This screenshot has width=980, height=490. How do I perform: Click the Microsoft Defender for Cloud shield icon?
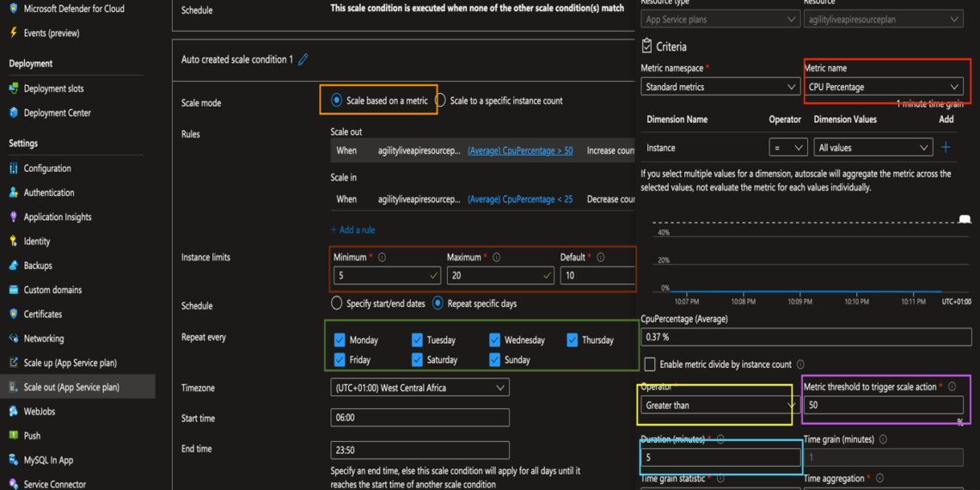pos(13,9)
